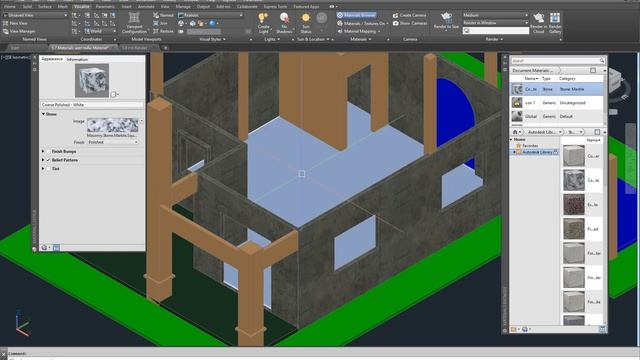This screenshot has height=360, width=640.
Task: Click the material preview cube thumbnail
Action: click(92, 80)
